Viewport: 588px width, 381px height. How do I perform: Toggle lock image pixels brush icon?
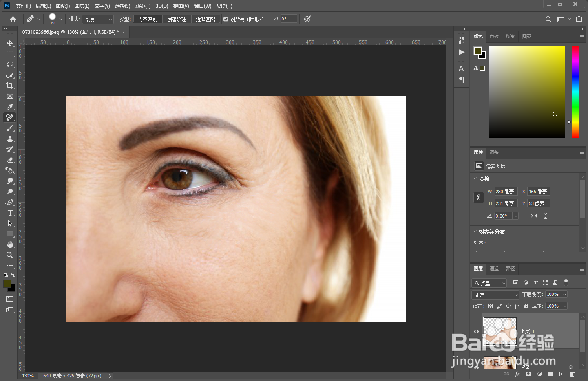tap(499, 306)
